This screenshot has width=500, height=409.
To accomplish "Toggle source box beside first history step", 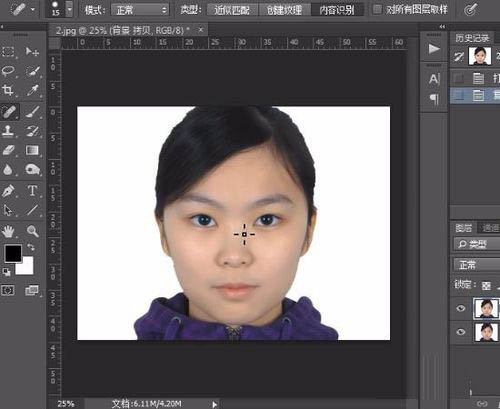I will click(x=459, y=79).
